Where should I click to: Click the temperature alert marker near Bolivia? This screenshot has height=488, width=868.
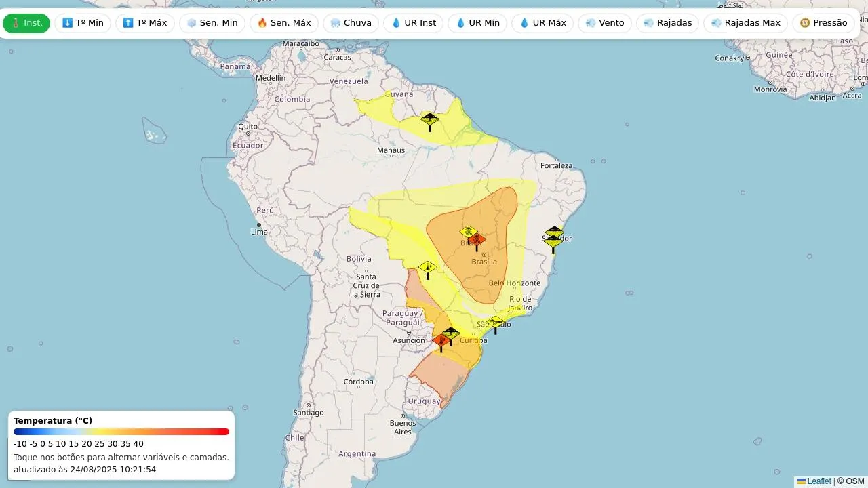coord(427,268)
